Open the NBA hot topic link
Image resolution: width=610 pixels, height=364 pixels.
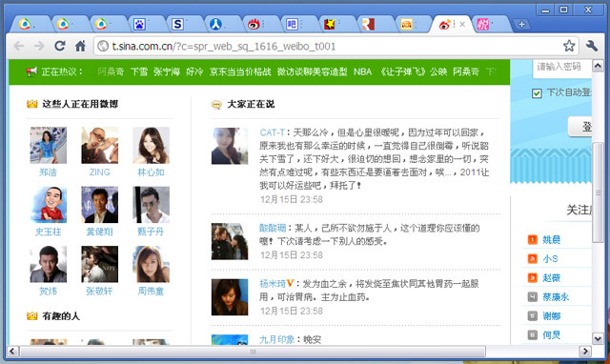(362, 71)
